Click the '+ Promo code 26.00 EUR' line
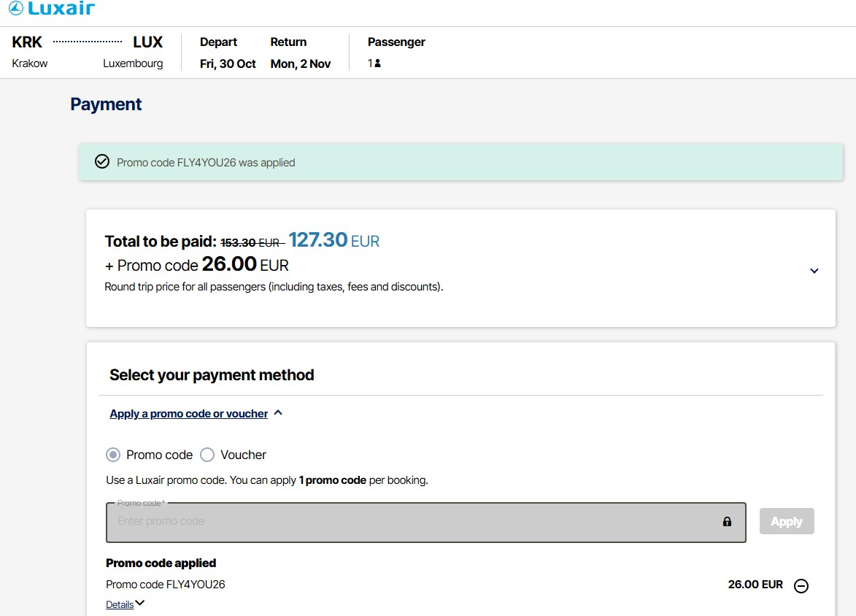This screenshot has width=856, height=616. coord(196,264)
